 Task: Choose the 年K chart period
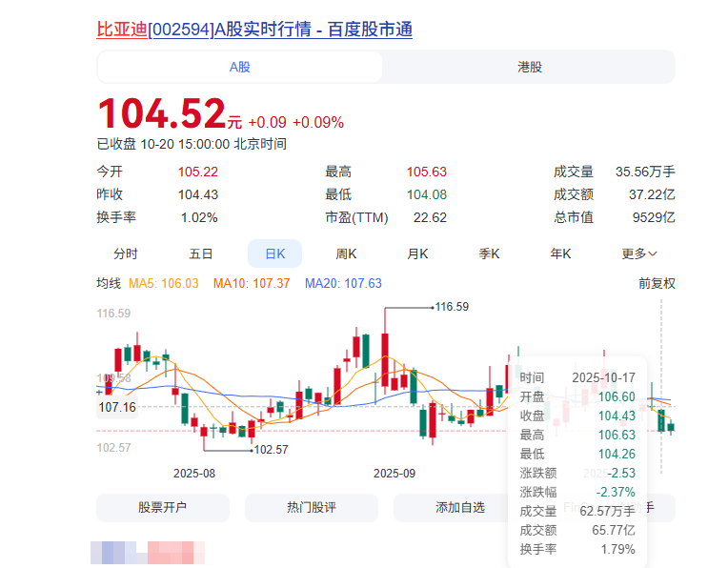pyautogui.click(x=560, y=254)
